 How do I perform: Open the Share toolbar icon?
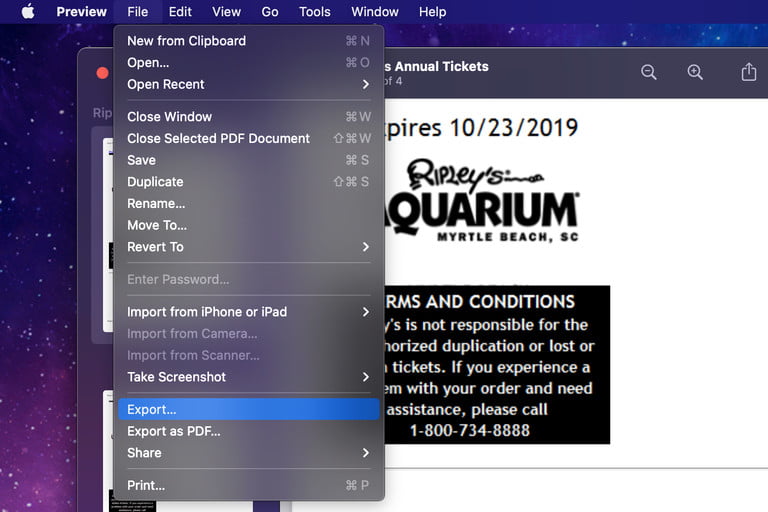(748, 72)
